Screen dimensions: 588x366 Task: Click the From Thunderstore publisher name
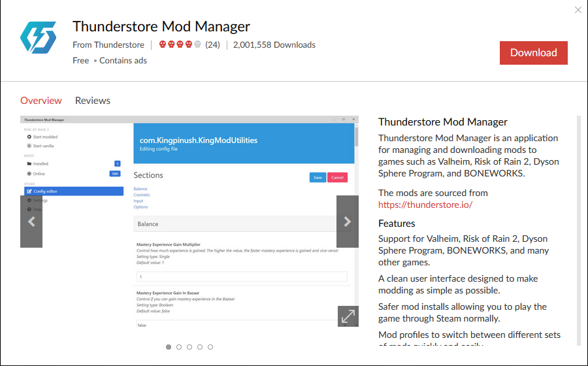tap(108, 45)
